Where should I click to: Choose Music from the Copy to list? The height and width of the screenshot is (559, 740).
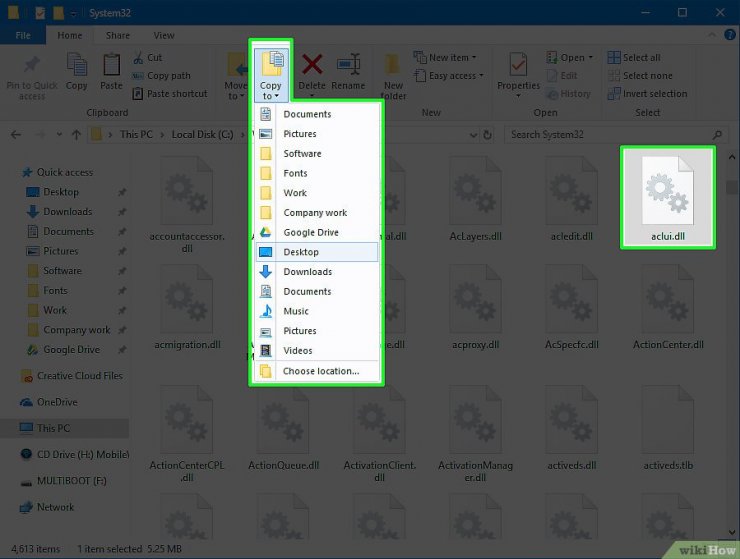317,311
